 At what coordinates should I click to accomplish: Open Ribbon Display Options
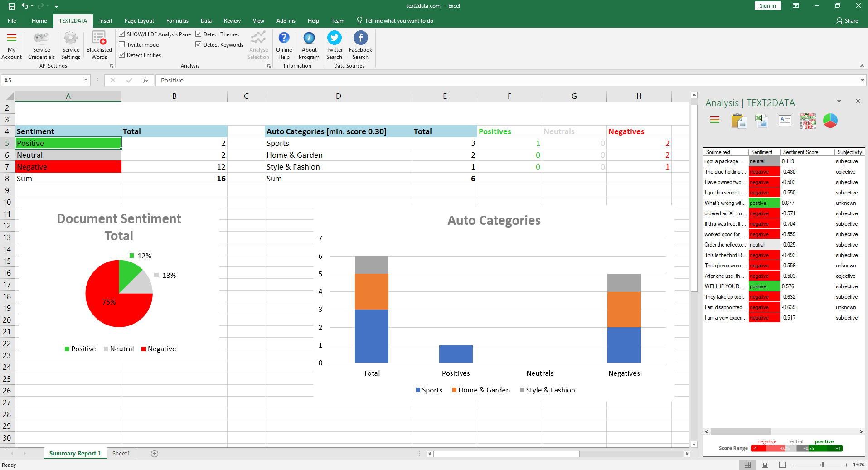795,6
